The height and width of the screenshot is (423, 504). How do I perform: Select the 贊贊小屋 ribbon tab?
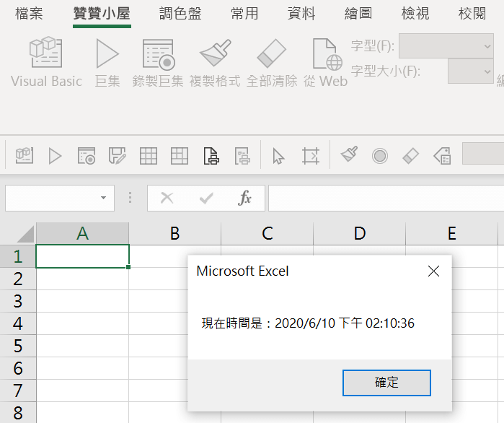(x=102, y=14)
